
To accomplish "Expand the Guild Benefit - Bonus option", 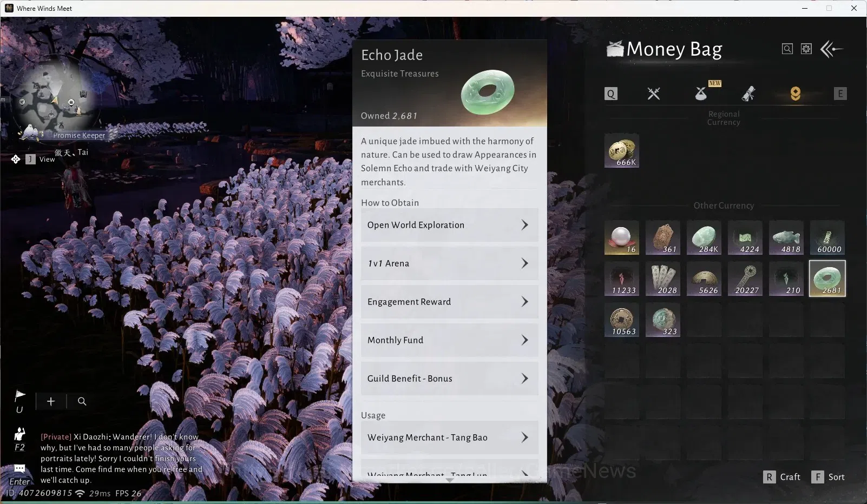I will point(449,379).
